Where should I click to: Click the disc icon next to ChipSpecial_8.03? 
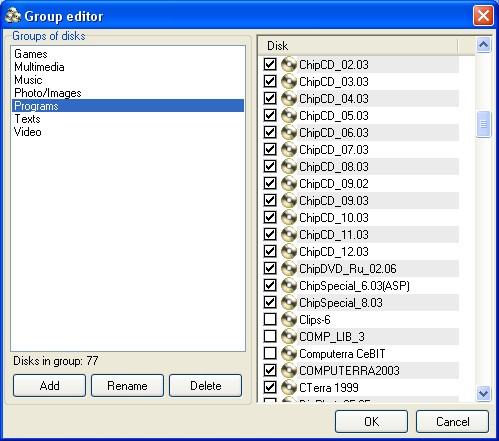coord(289,302)
